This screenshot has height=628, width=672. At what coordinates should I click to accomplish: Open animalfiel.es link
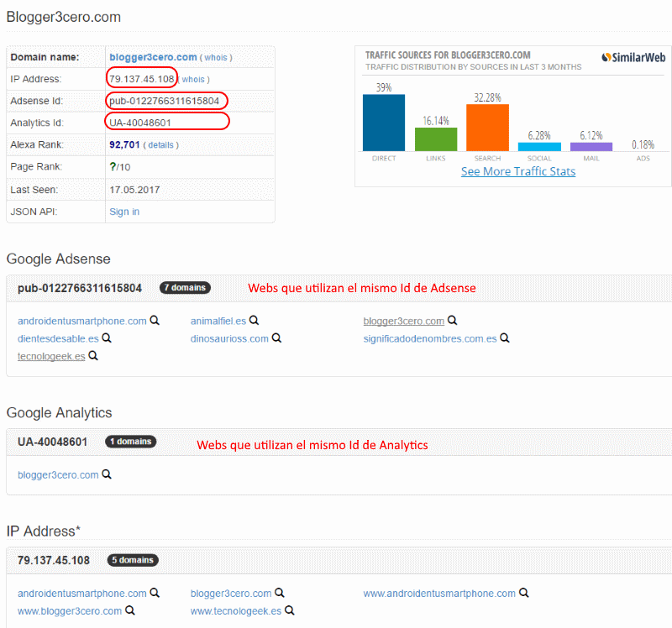(218, 322)
